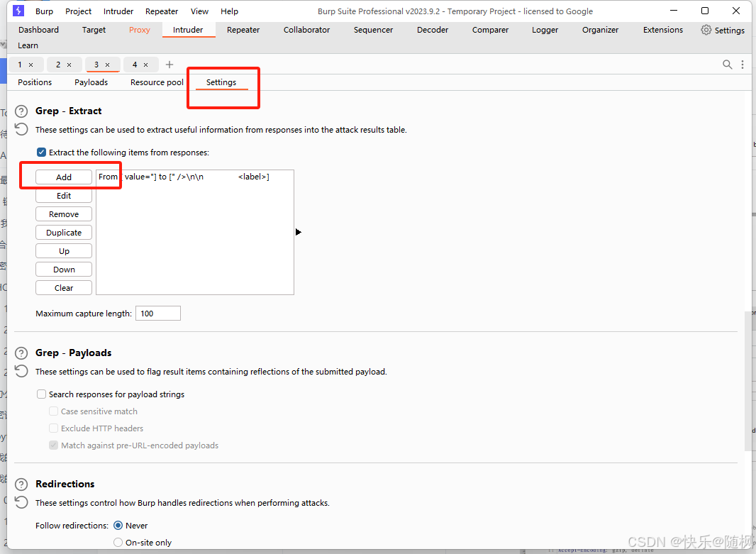Screen dimensions: 756x554
Task: Open help for Redirections section
Action: [x=21, y=484]
